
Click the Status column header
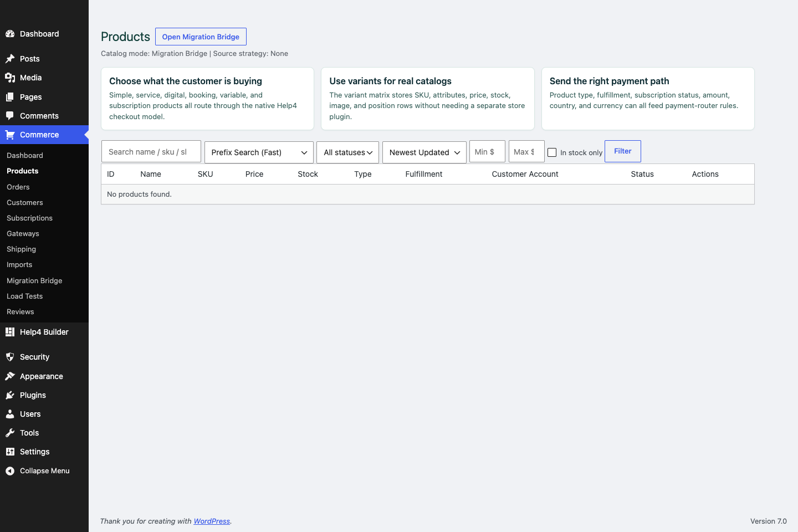(642, 174)
